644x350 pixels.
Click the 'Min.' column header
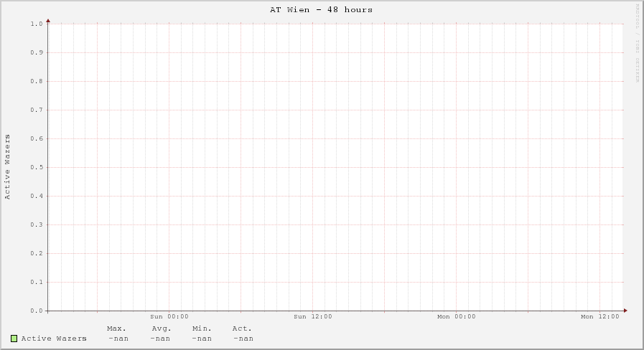[x=202, y=328]
